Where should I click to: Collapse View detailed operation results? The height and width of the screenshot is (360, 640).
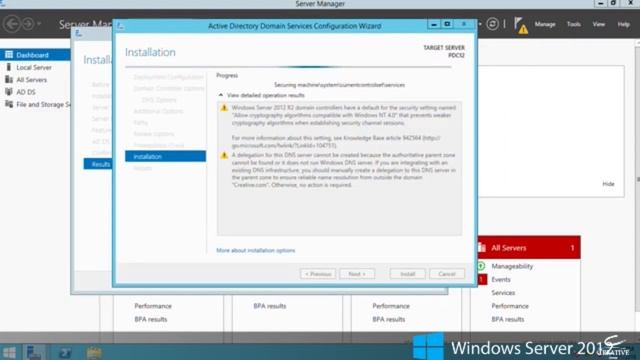pyautogui.click(x=221, y=95)
